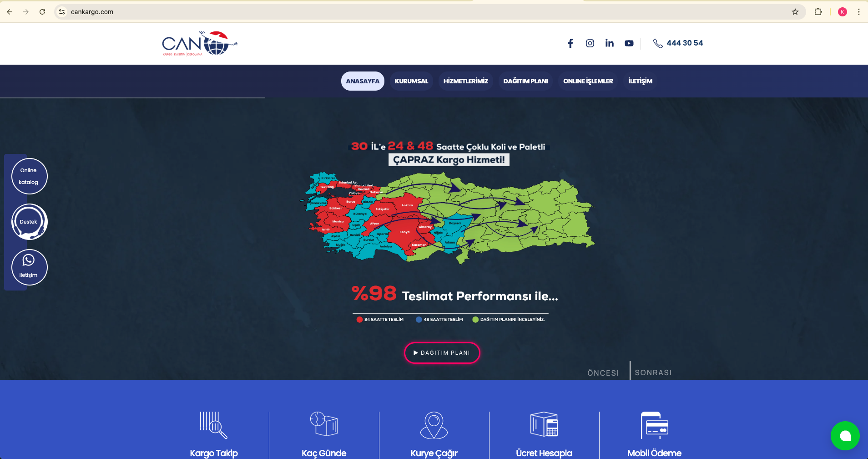Screen dimensions: 868x459
Task: Open the LinkedIn social icon
Action: 610,43
